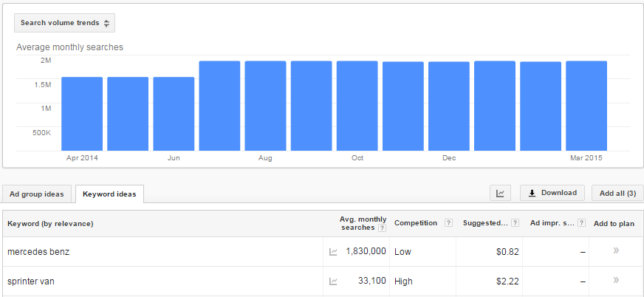Click the Ad impr. share column header
This screenshot has height=297, width=644.
[552, 223]
